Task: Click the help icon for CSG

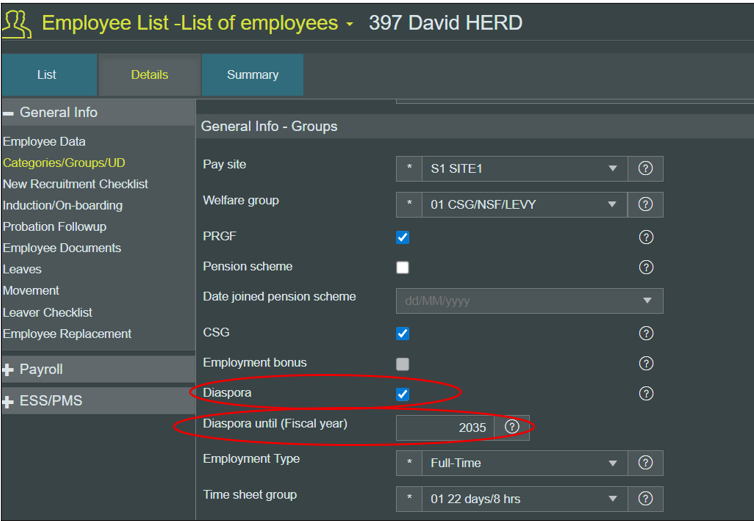Action: tap(645, 333)
